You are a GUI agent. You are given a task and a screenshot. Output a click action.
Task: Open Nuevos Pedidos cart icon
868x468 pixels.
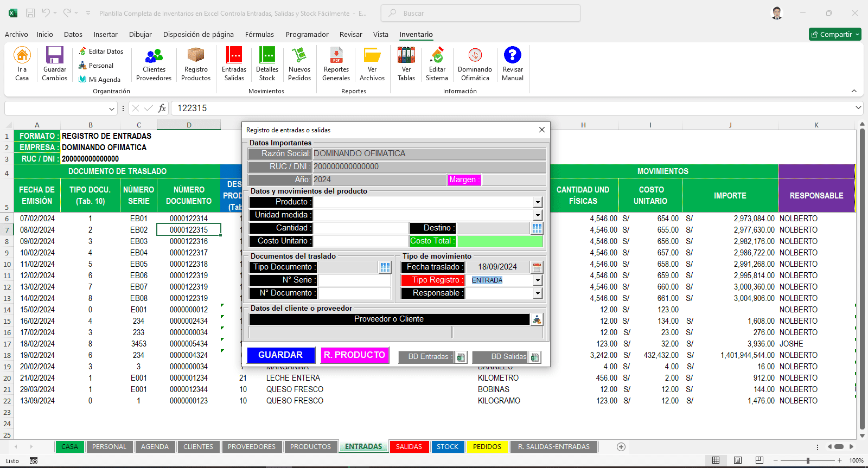point(299,55)
